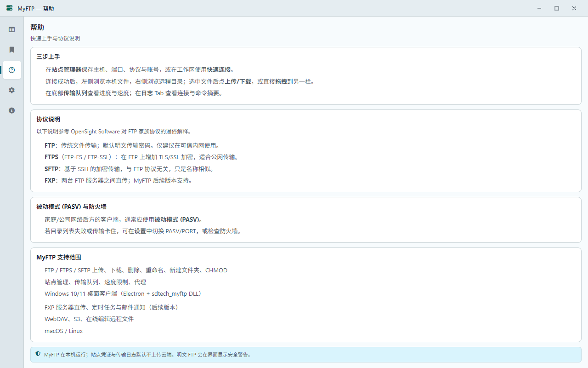The image size is (588, 368).
Task: Open settings via the gear icon
Action: pyautogui.click(x=12, y=90)
